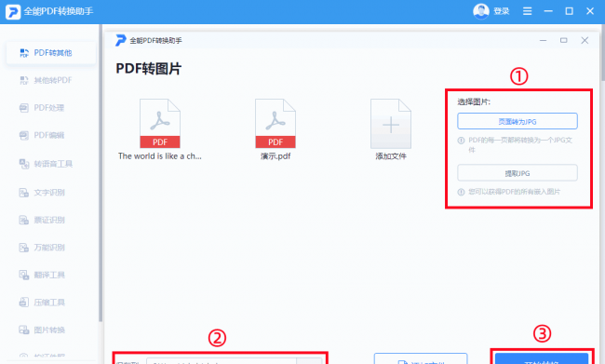Click the app logo in the main title bar
The image size is (605, 364).
(x=13, y=11)
